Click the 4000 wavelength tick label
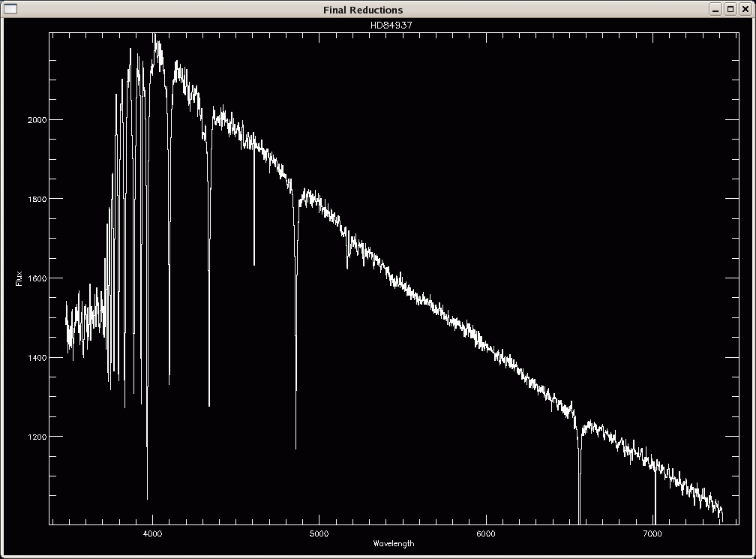 coord(152,533)
